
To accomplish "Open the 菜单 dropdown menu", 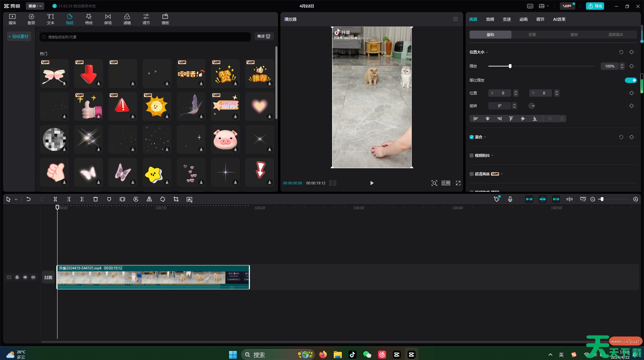I will pyautogui.click(x=35, y=6).
